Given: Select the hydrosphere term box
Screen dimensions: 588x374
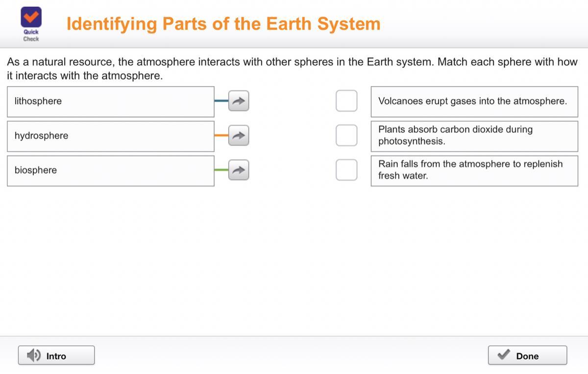Looking at the screenshot, I should coord(110,136).
